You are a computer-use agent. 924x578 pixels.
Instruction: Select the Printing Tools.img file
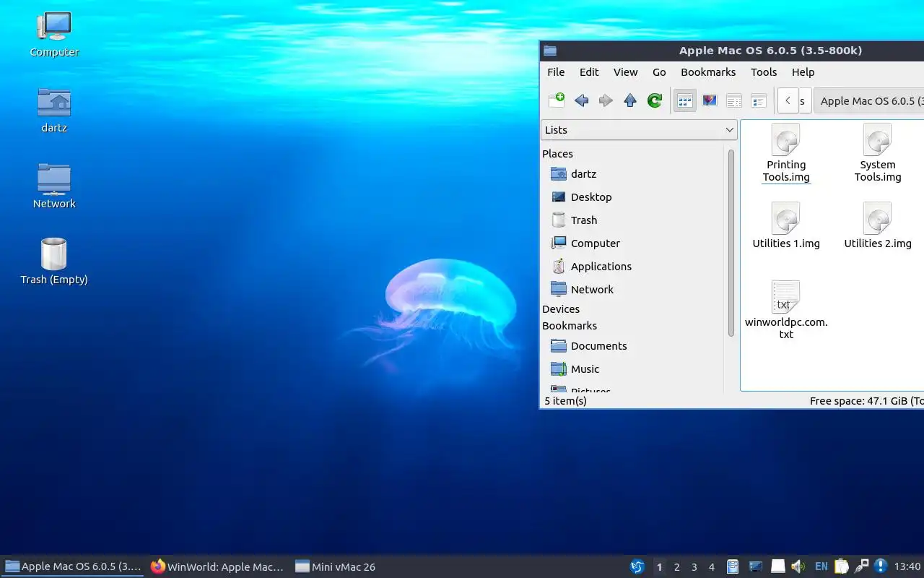(786, 153)
